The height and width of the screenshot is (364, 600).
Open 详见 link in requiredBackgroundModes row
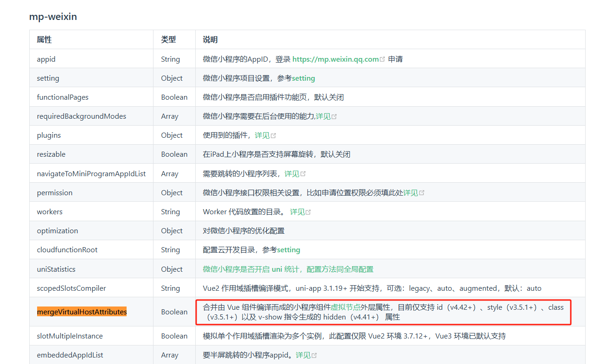tap(323, 116)
